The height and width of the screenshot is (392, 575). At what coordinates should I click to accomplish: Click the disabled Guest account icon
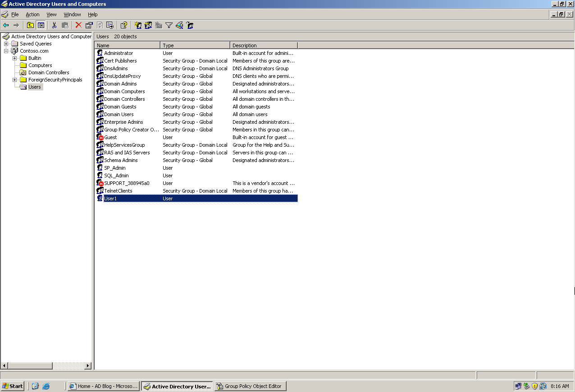pos(100,137)
